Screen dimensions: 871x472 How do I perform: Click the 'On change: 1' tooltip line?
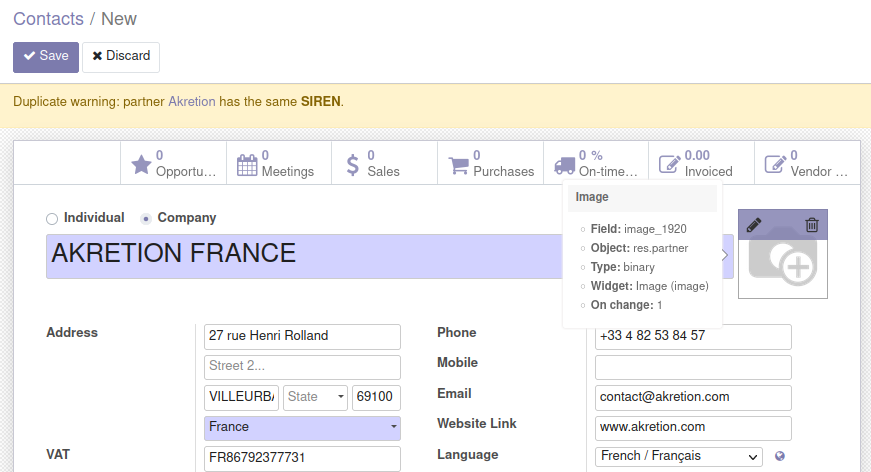click(x=626, y=305)
